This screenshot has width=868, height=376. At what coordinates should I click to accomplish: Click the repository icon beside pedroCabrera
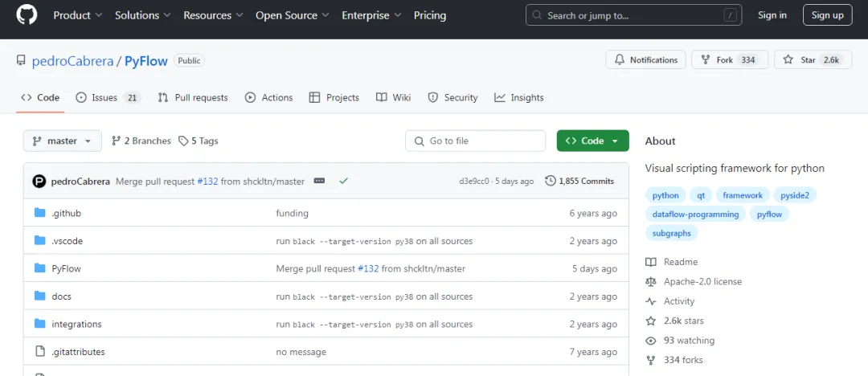[21, 60]
